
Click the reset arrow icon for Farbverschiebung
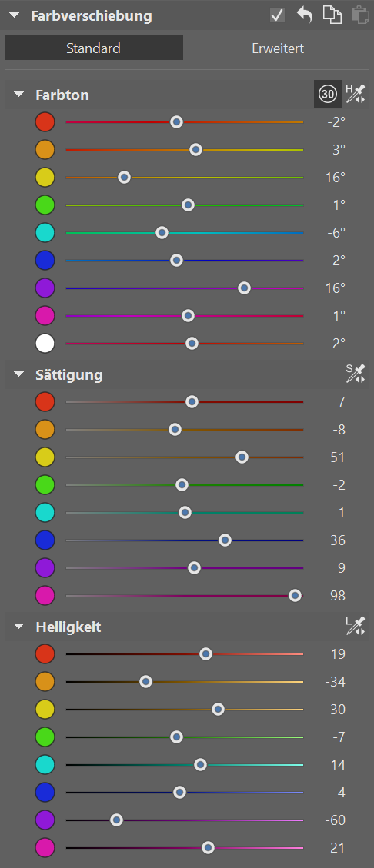point(304,15)
